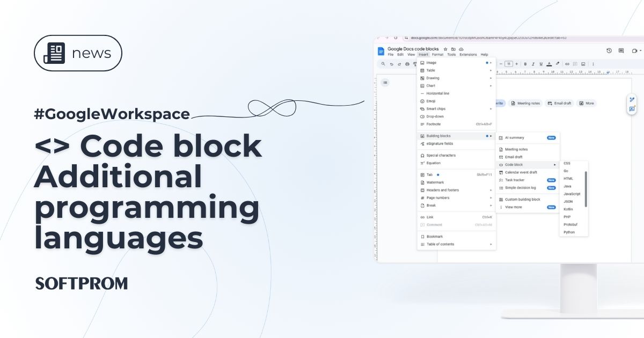
Task: Open version history clock icon
Action: [609, 50]
